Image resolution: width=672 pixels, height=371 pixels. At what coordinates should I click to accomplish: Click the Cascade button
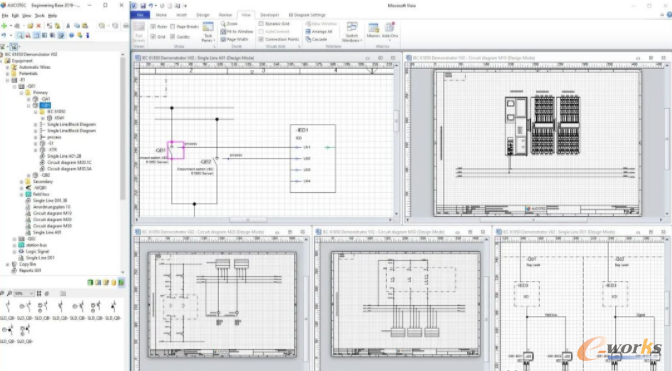(x=317, y=39)
